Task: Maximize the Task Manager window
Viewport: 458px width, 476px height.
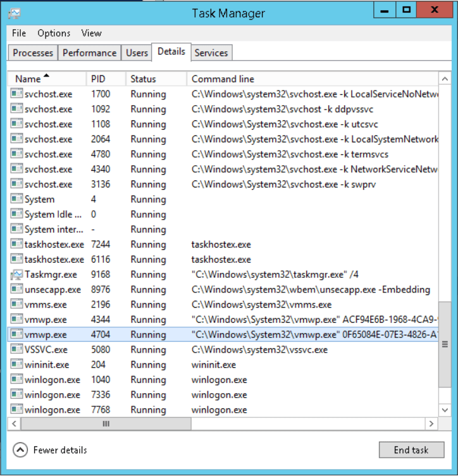Action: [x=406, y=11]
